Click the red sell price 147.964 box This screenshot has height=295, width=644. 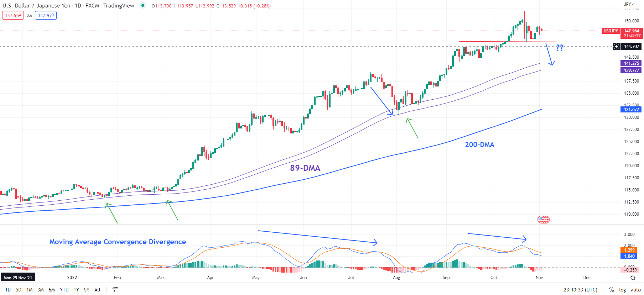click(13, 15)
